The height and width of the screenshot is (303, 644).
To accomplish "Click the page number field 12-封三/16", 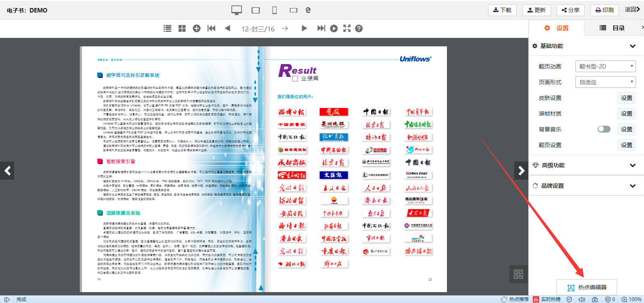I will tap(258, 29).
